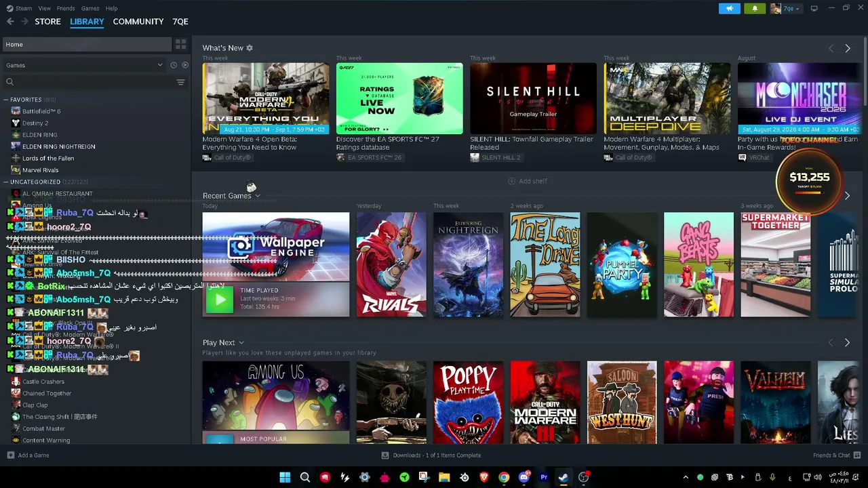
Task: Open the Poppy Playtime cover in Play Next
Action: point(468,403)
